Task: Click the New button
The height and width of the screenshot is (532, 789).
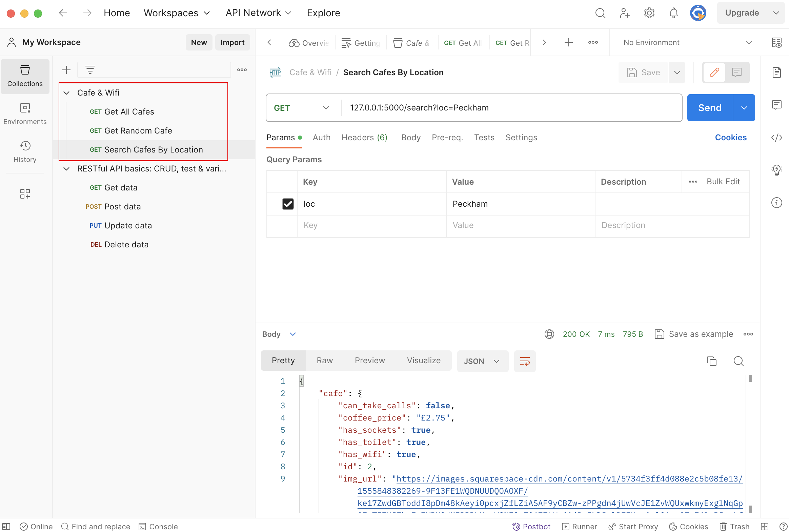Action: pos(199,42)
